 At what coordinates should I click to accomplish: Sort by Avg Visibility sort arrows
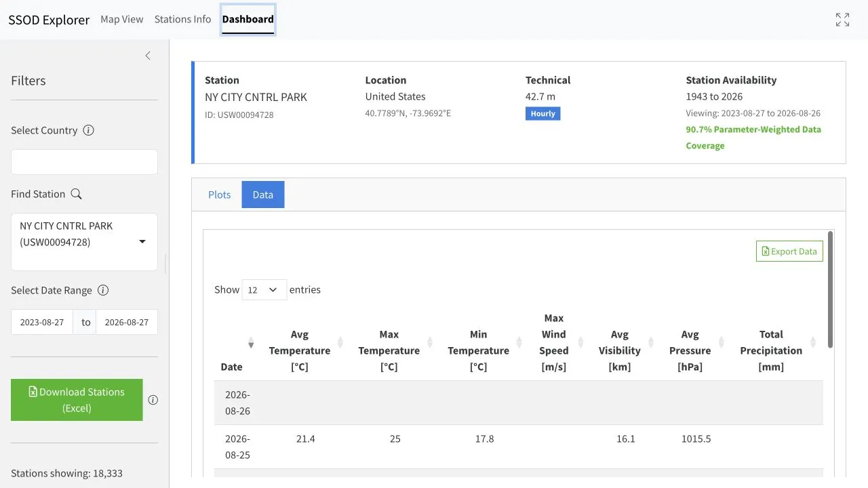651,342
